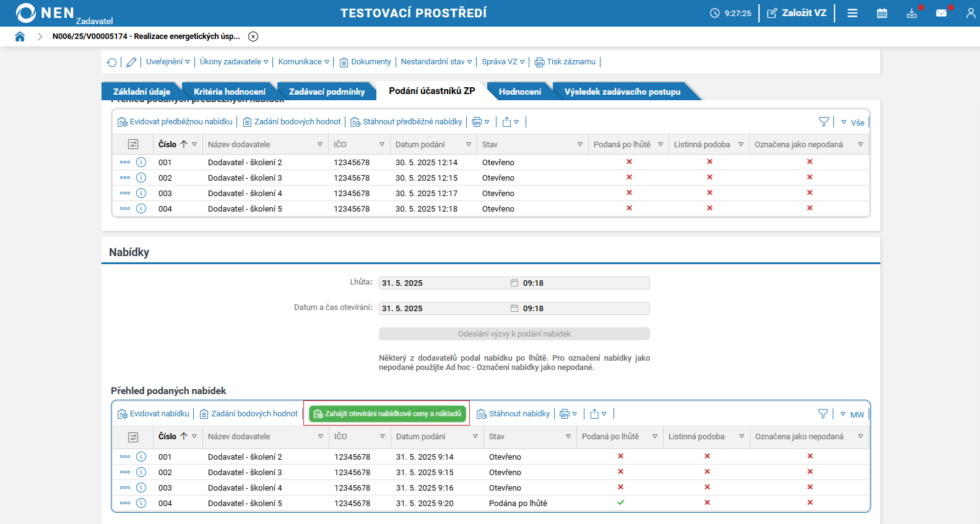
Task: Open the calendar icon in top bar
Action: pyautogui.click(x=882, y=13)
